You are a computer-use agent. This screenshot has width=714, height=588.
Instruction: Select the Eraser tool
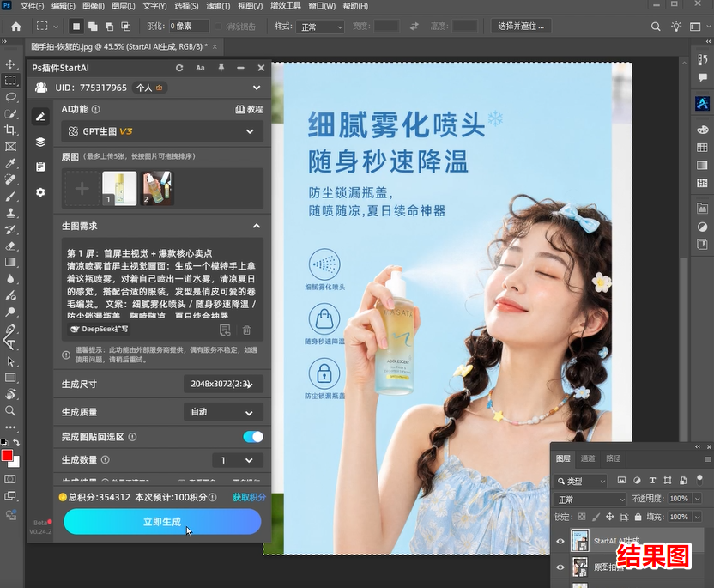pos(10,246)
